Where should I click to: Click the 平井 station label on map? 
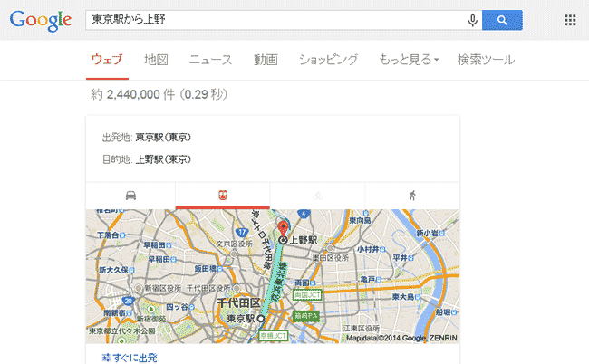point(400,258)
